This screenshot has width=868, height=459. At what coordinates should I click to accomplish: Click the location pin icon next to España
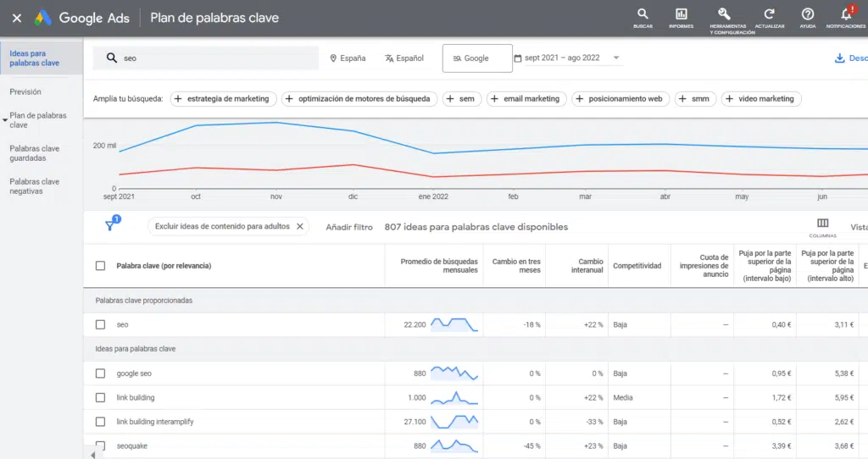point(333,58)
